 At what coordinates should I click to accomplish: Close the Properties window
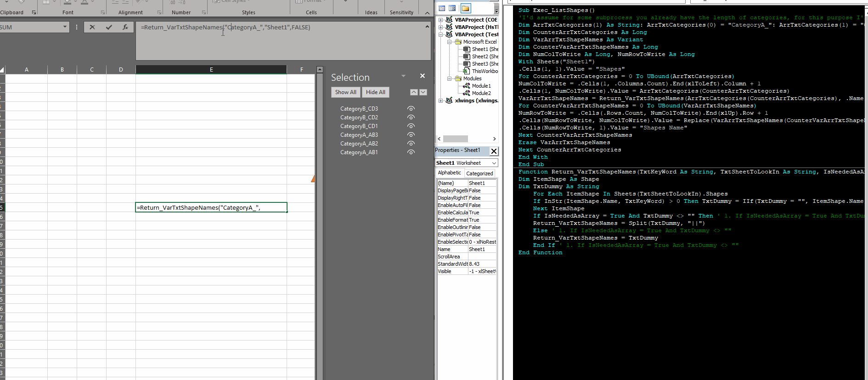[494, 151]
